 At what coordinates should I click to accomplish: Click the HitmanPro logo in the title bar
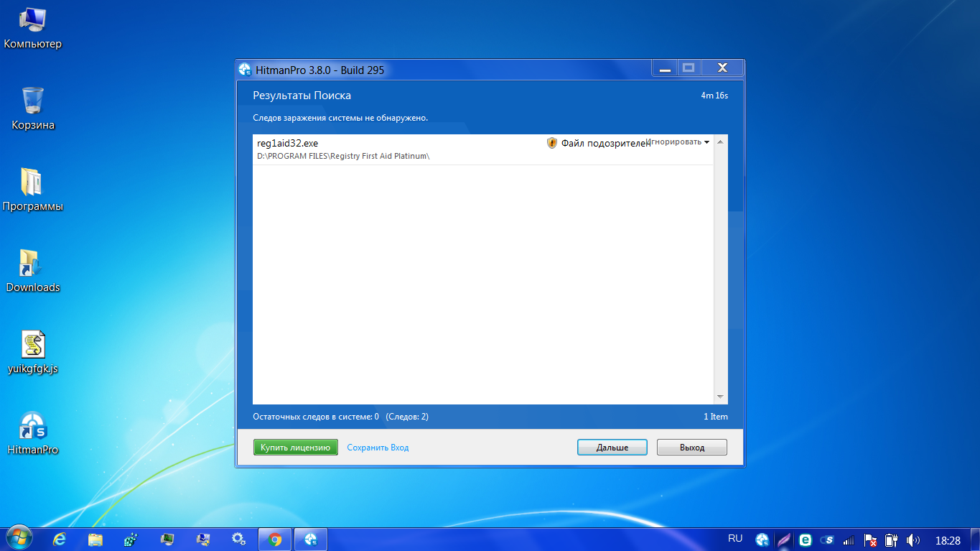(245, 70)
